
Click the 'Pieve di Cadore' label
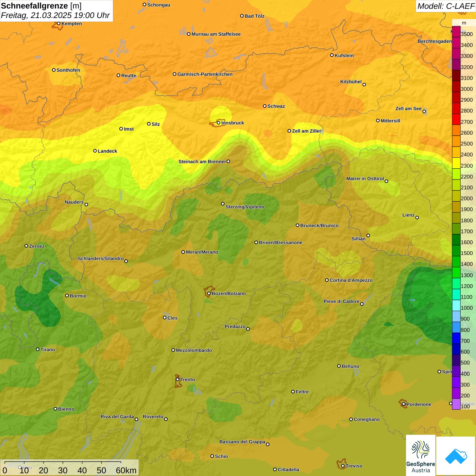(x=341, y=301)
